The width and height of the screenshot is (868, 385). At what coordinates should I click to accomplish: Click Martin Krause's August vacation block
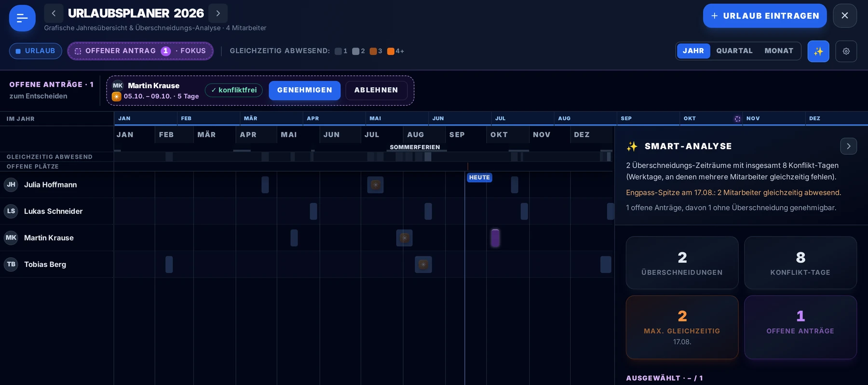coord(404,238)
